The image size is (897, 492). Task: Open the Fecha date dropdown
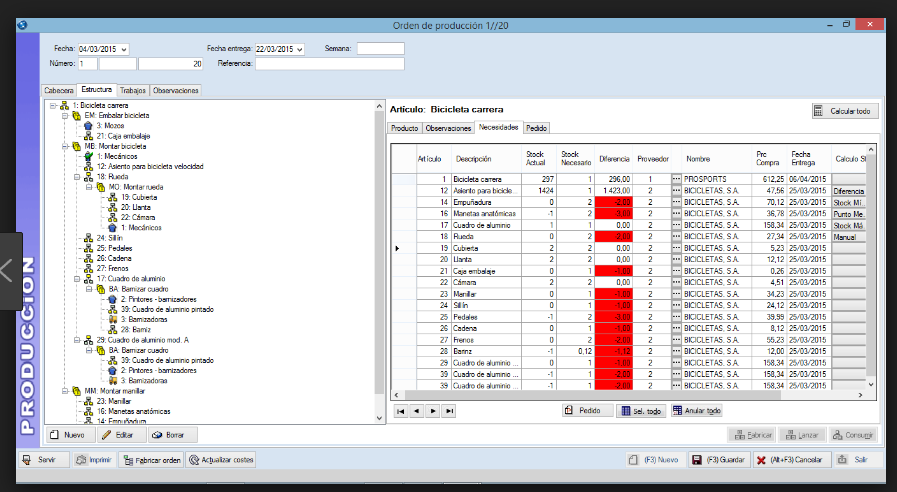(124, 48)
